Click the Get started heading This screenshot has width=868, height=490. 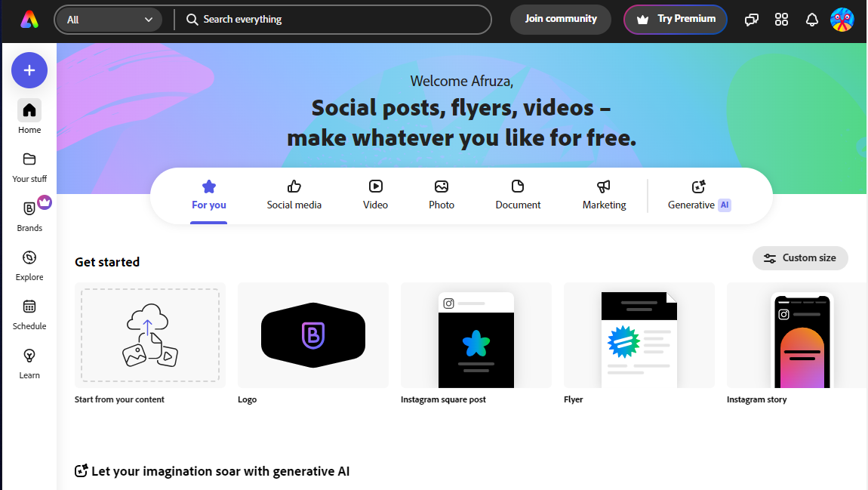point(107,262)
